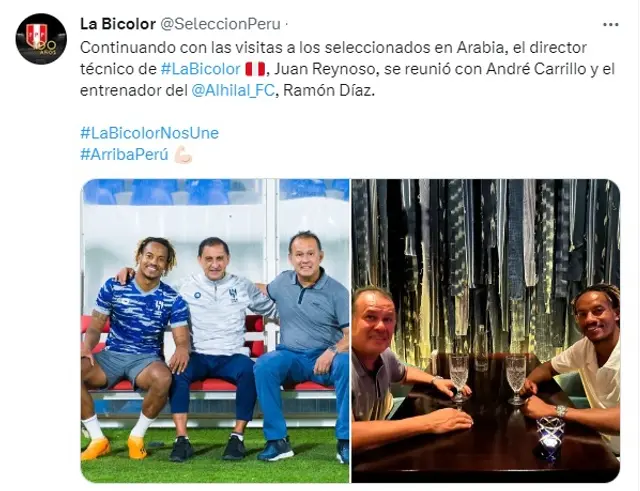Open the #LaBicolorNosUne hashtag

(149, 133)
